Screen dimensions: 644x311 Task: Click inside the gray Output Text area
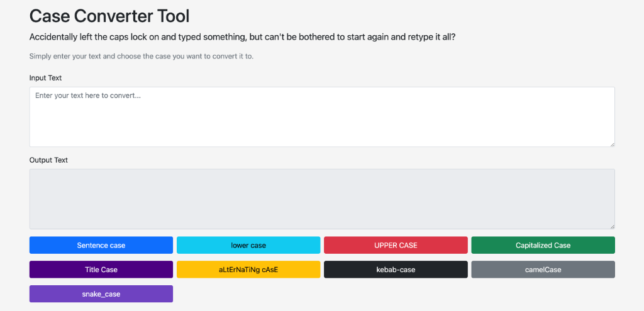[321, 199]
